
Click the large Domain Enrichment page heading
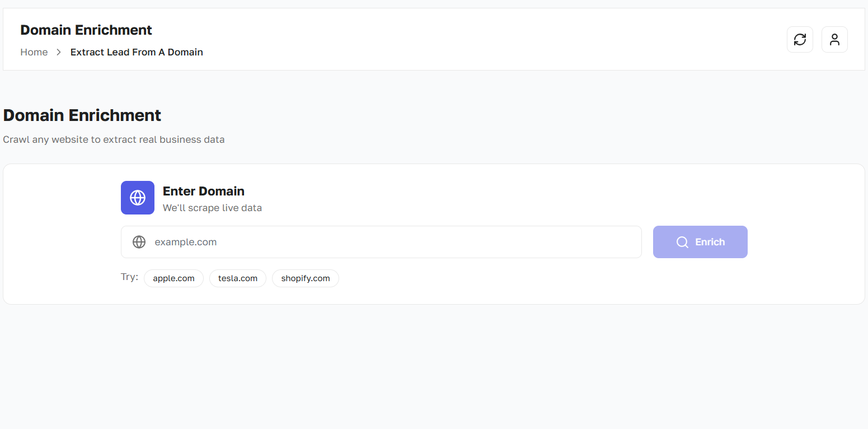pos(82,115)
